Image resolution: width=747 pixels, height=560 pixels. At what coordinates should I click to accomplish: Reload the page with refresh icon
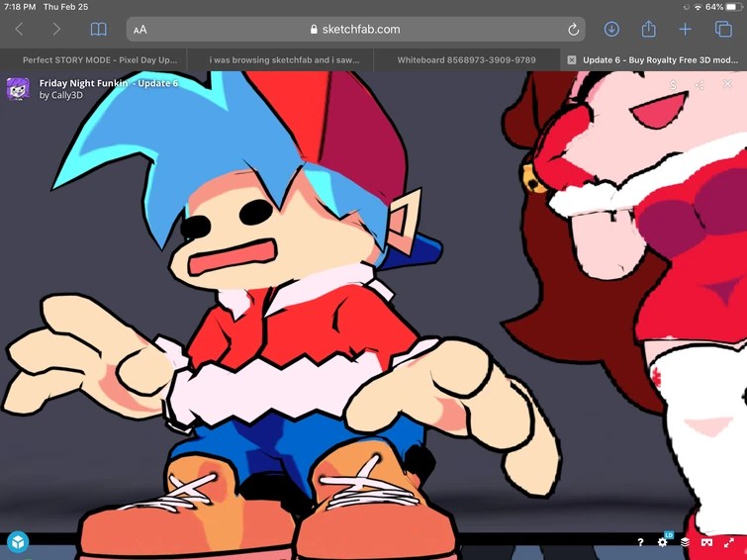pyautogui.click(x=573, y=30)
